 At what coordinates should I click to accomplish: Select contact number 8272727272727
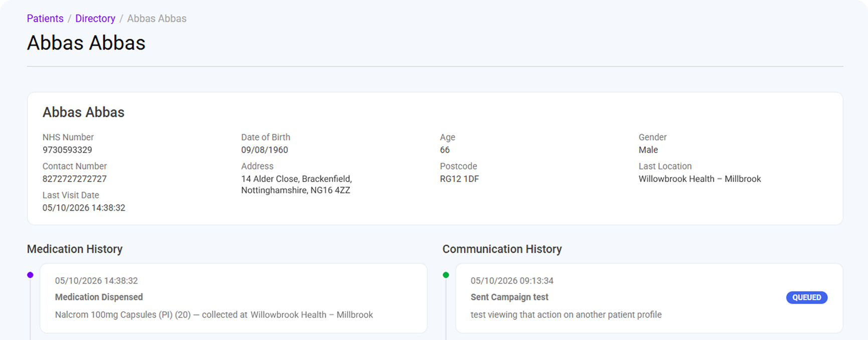[75, 179]
